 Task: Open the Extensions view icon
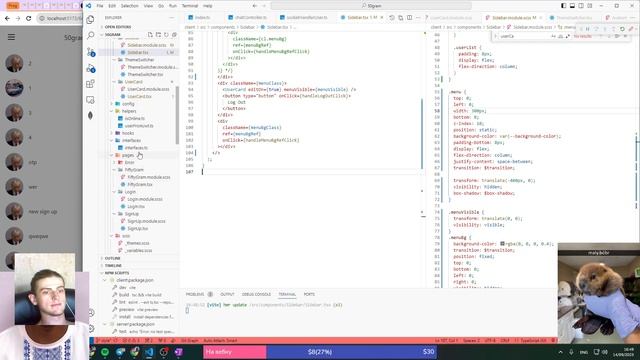pyautogui.click(x=91, y=84)
